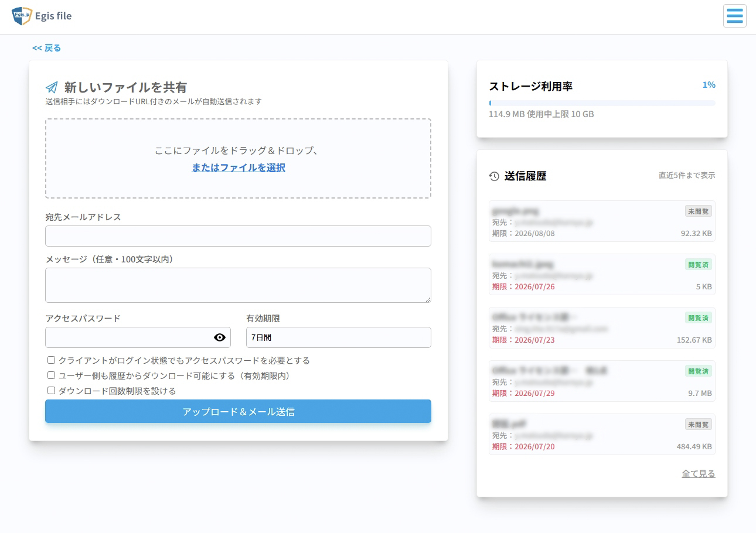
Task: Click 直近5件まで表示 note
Action: pyautogui.click(x=687, y=175)
